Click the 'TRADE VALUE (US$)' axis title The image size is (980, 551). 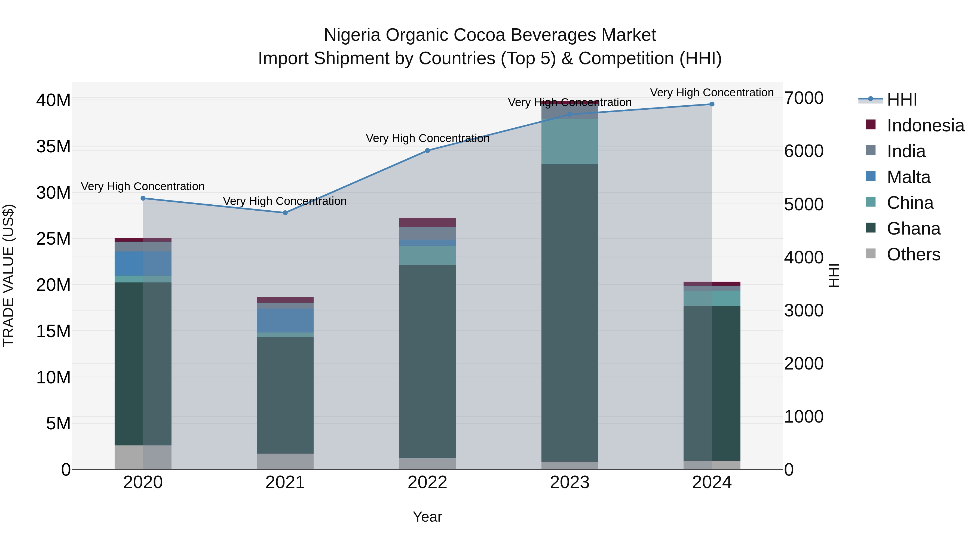click(9, 275)
